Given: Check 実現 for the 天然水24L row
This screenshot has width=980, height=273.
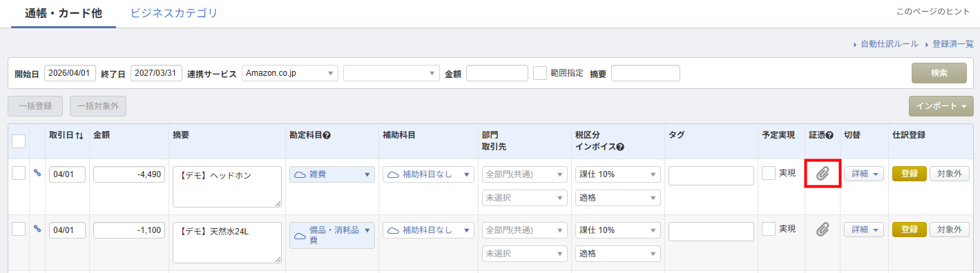Looking at the screenshot, I should (769, 230).
